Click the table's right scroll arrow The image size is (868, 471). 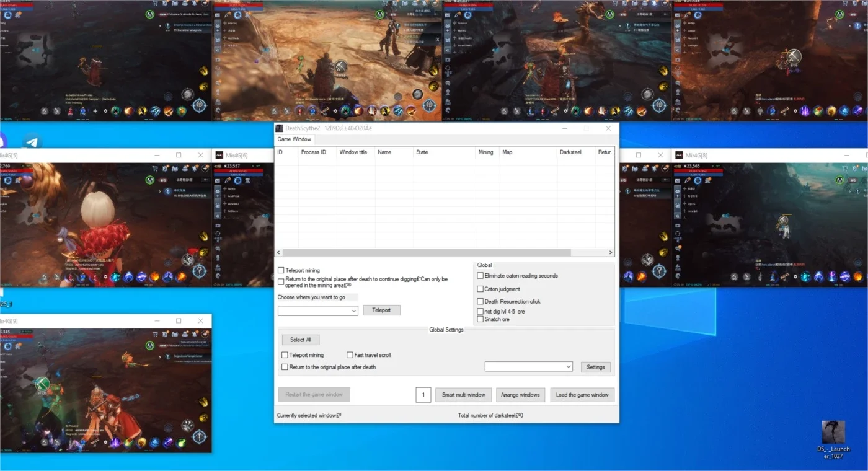pyautogui.click(x=611, y=253)
